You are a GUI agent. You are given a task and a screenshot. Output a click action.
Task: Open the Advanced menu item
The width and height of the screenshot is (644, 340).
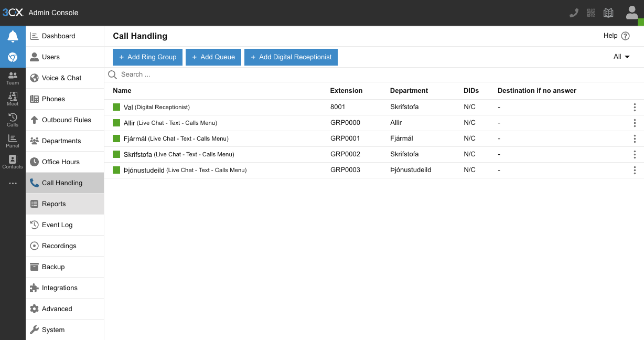tap(65, 309)
